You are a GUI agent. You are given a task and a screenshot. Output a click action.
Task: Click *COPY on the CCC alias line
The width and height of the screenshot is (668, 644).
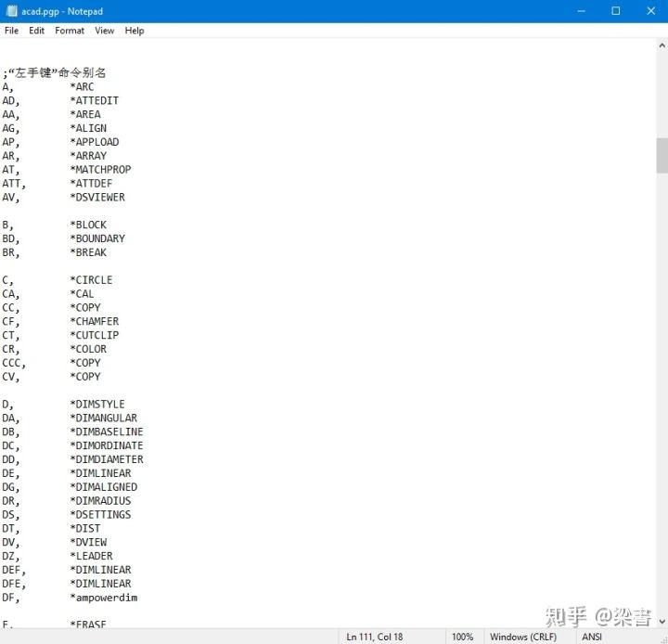[x=85, y=363]
